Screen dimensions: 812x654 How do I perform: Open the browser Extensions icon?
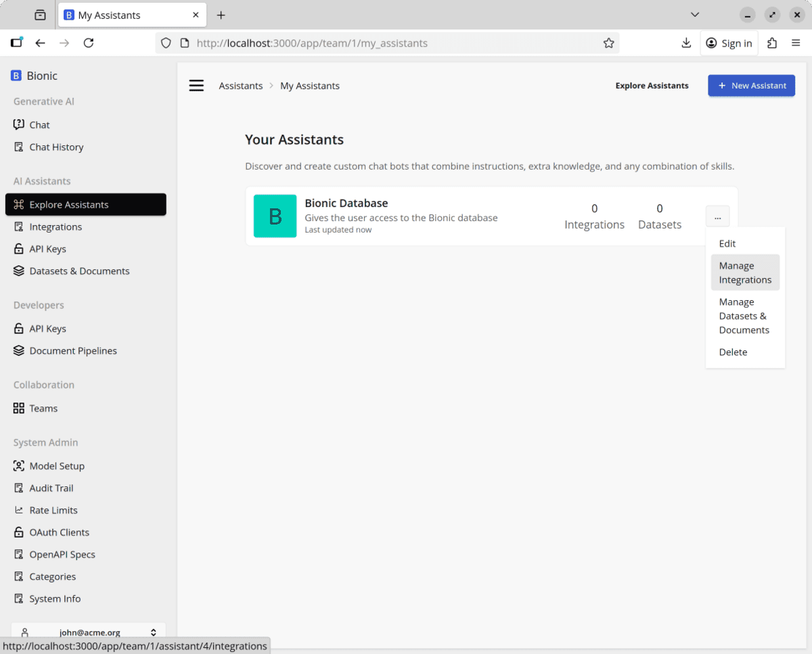point(772,43)
